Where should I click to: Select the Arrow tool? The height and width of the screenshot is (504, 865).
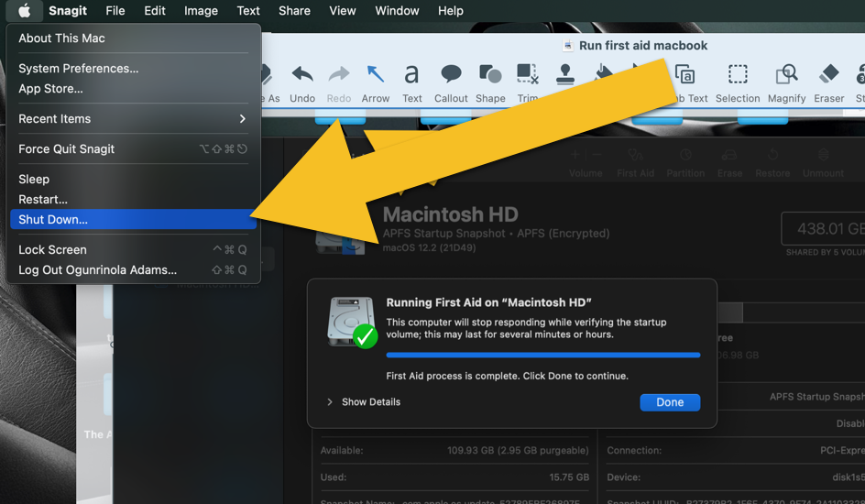click(375, 83)
